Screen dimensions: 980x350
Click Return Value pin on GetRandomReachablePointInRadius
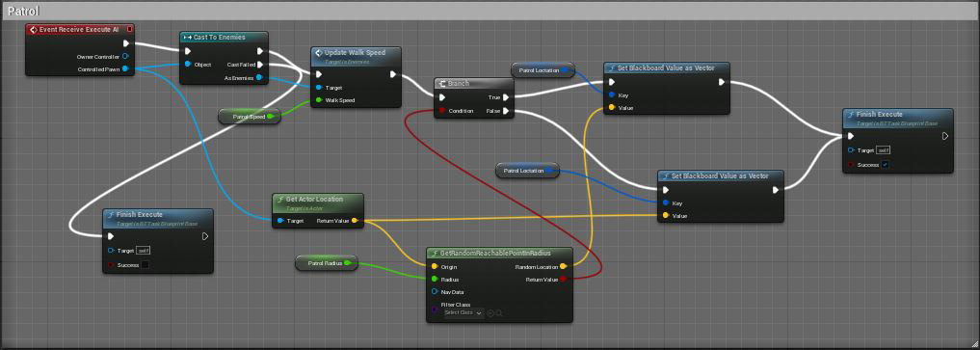(563, 280)
